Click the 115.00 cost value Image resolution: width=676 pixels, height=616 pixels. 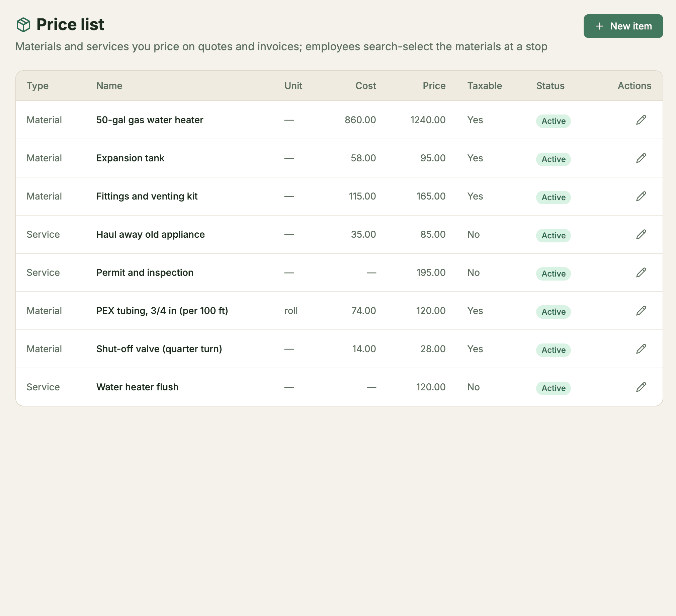(362, 197)
